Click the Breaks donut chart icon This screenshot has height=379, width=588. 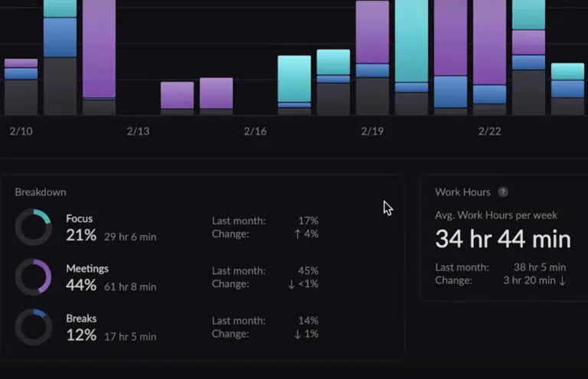coord(34,327)
